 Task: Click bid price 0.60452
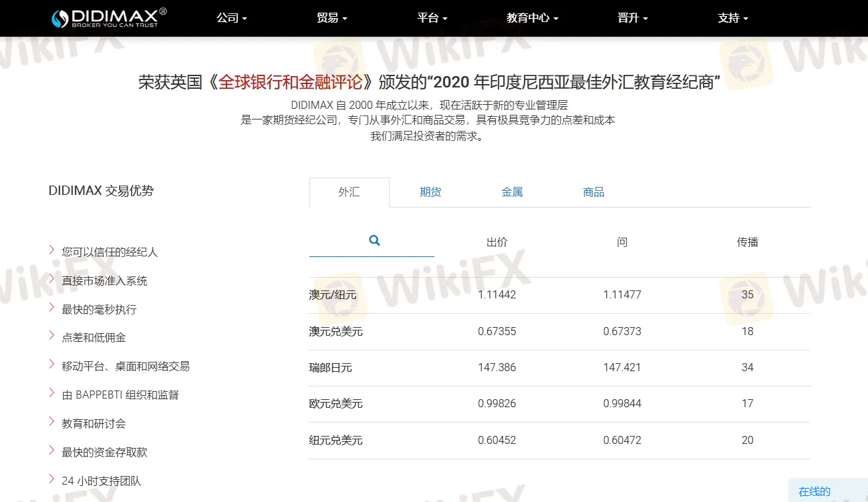coord(497,440)
